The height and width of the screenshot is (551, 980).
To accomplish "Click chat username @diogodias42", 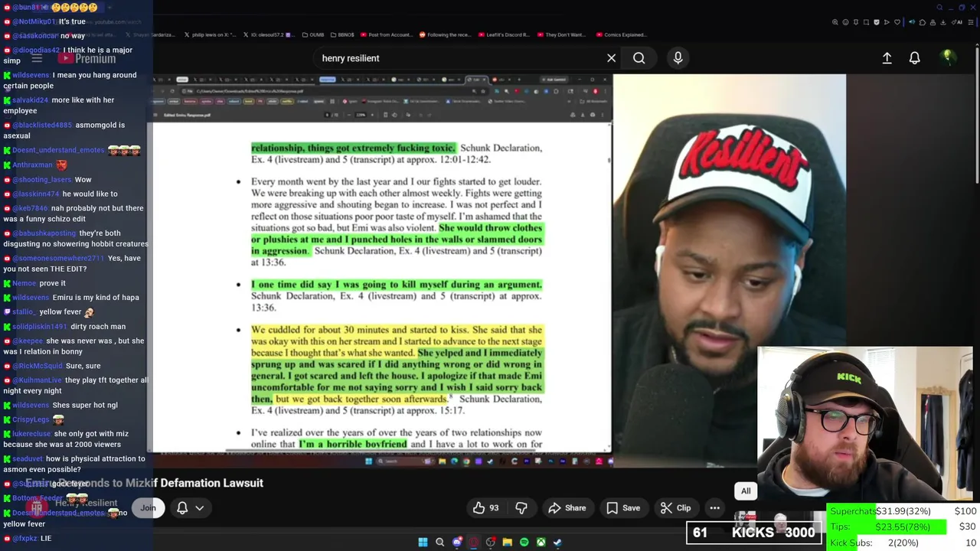I will [36, 51].
